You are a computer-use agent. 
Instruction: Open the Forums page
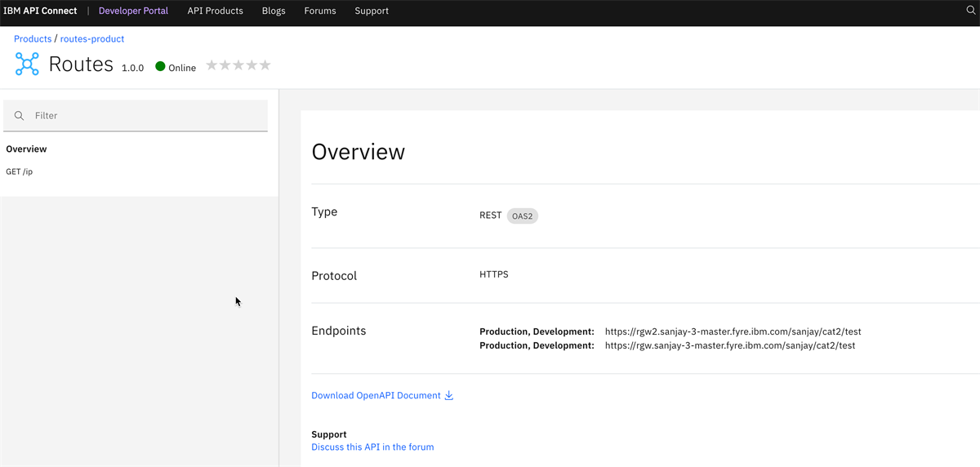(x=320, y=11)
